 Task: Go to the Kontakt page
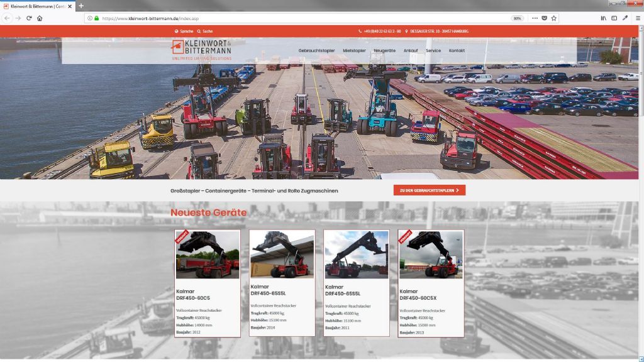point(457,50)
